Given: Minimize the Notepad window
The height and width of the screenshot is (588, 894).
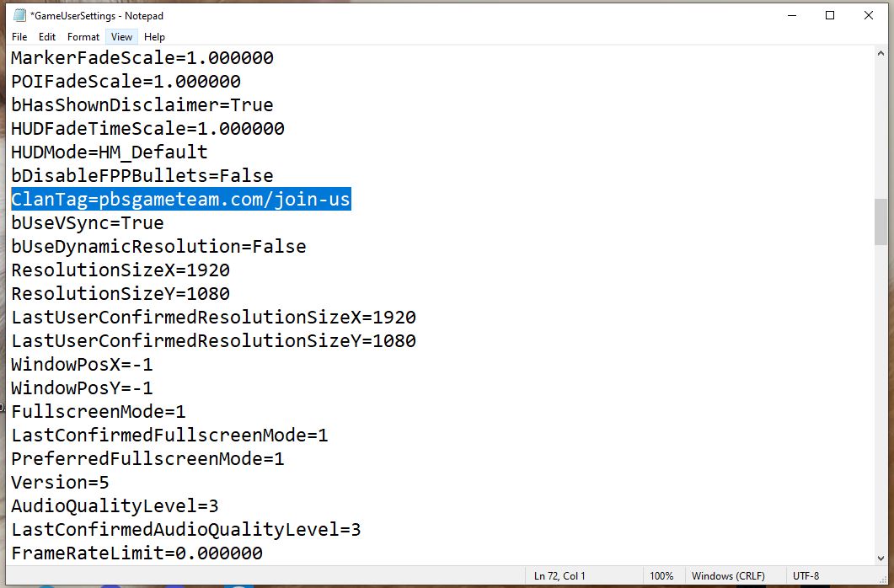Looking at the screenshot, I should click(x=792, y=15).
